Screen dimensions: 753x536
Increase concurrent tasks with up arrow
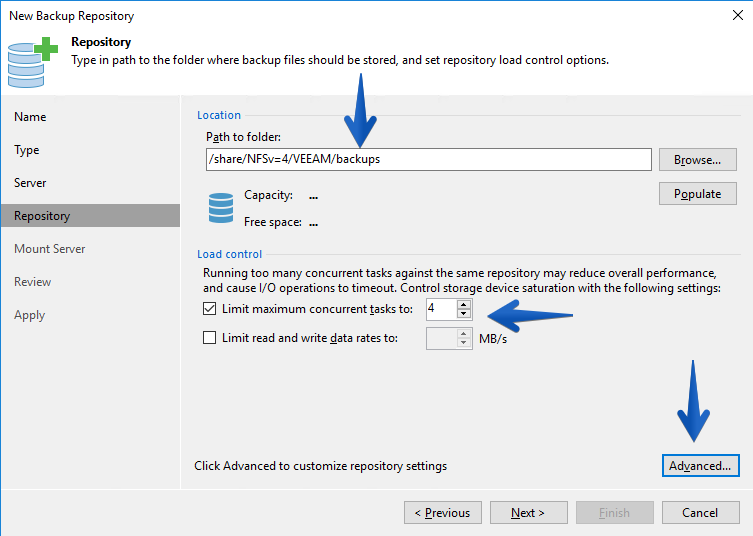(463, 305)
